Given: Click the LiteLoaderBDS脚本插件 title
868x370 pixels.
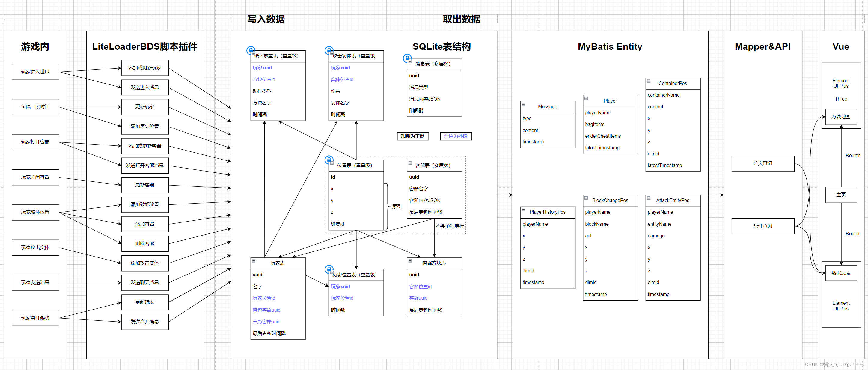Looking at the screenshot, I should (145, 46).
